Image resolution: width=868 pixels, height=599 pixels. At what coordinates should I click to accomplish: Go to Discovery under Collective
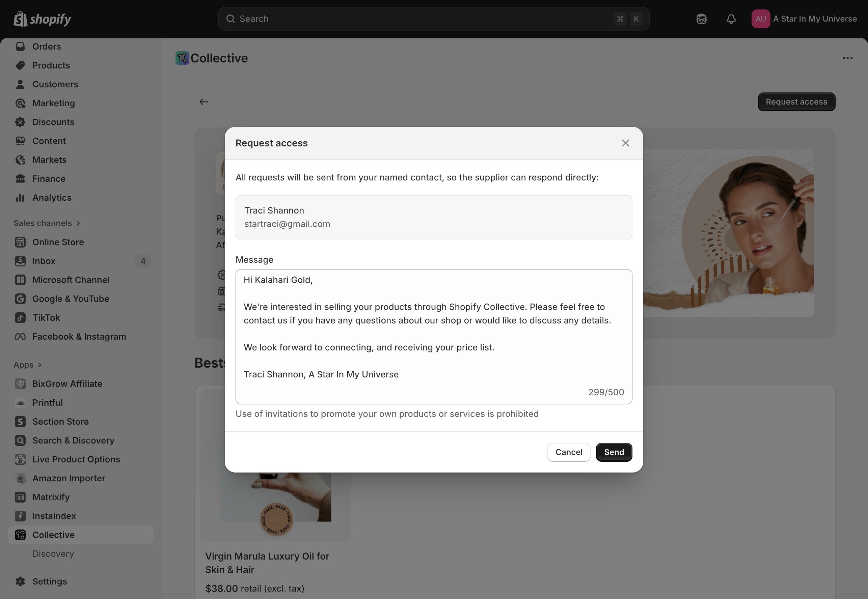pyautogui.click(x=53, y=553)
